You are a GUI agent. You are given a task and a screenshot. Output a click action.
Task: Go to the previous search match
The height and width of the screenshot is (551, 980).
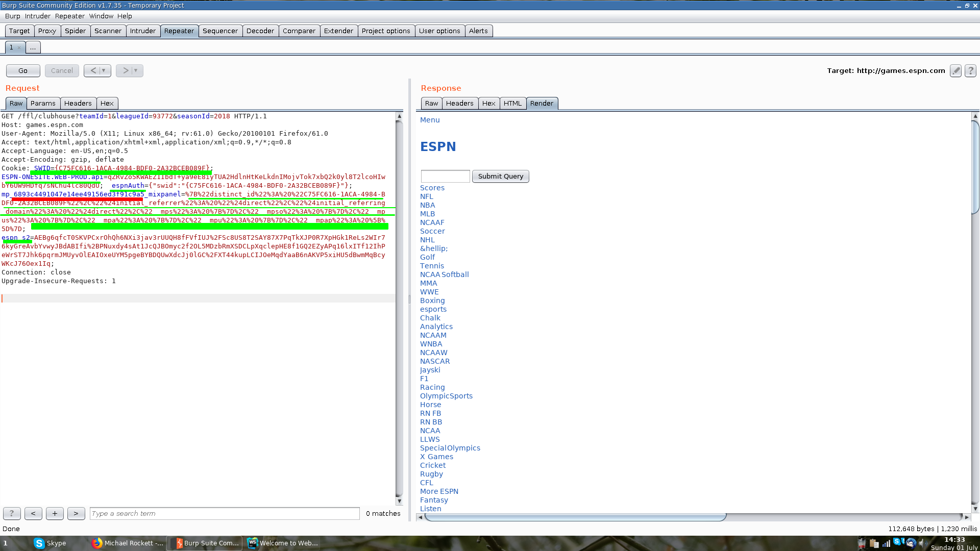[x=33, y=513]
